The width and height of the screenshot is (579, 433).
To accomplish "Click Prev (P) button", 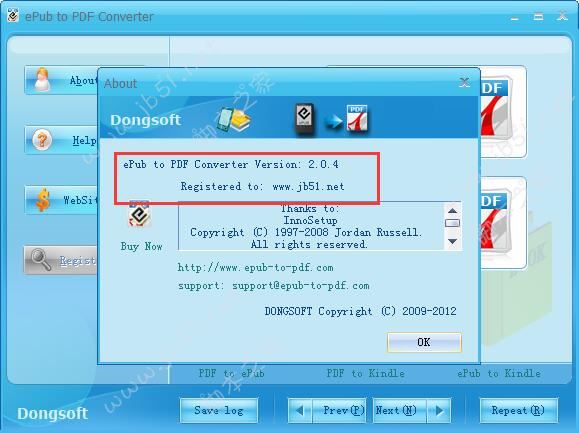I will 340,410.
